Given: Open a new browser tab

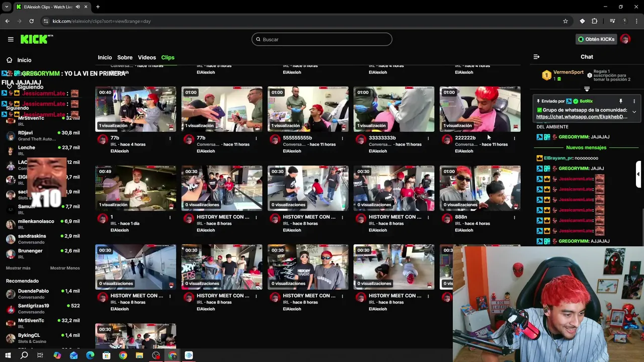Looking at the screenshot, I should (98, 7).
